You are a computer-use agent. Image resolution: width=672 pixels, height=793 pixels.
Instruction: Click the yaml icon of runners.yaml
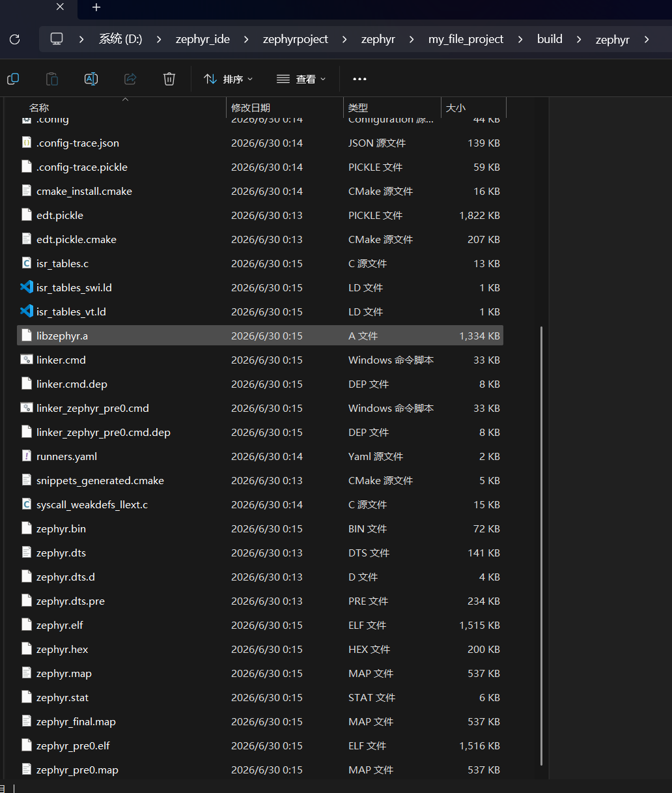tap(27, 456)
